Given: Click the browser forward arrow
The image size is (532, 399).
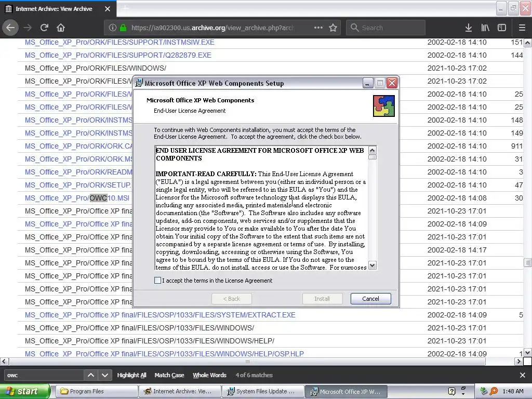Looking at the screenshot, I should click(28, 28).
